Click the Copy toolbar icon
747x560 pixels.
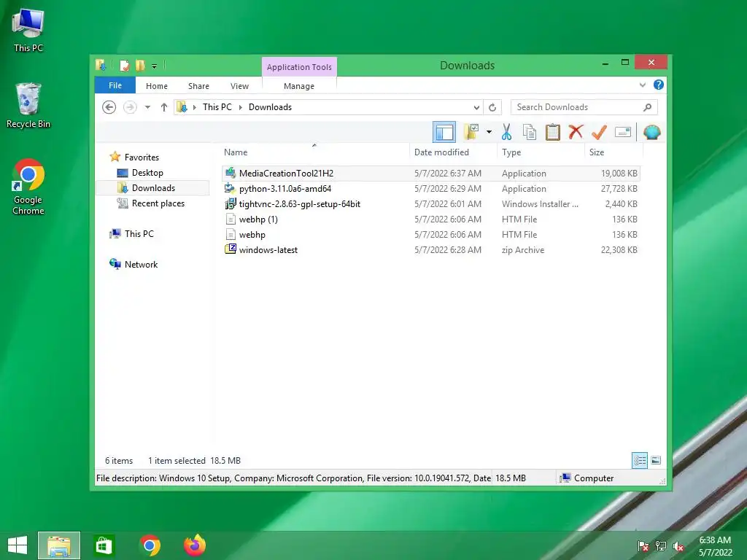[530, 132]
